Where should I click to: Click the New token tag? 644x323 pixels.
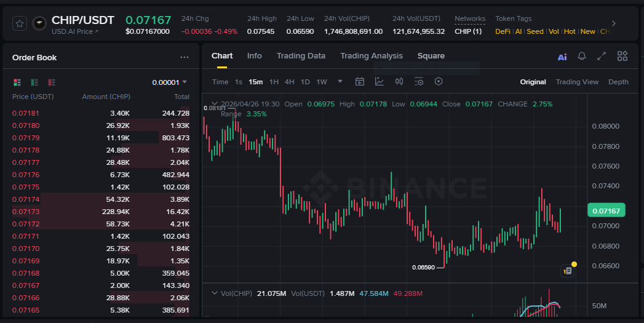tap(588, 31)
